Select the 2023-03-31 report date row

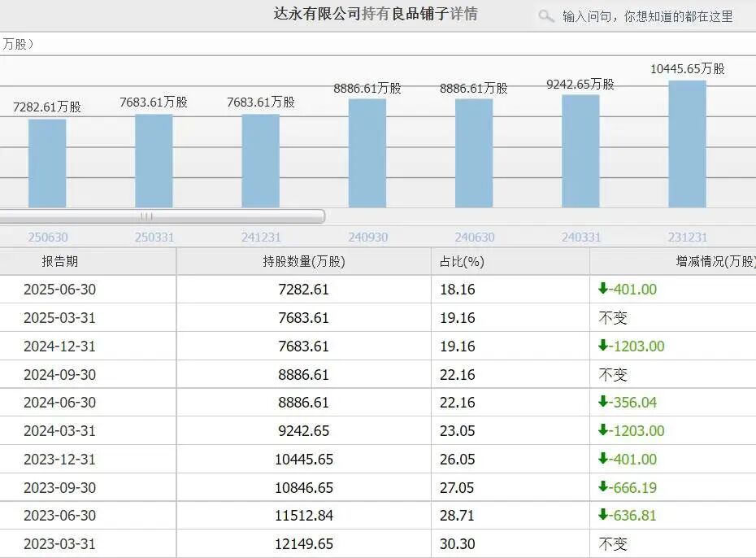tap(59, 543)
